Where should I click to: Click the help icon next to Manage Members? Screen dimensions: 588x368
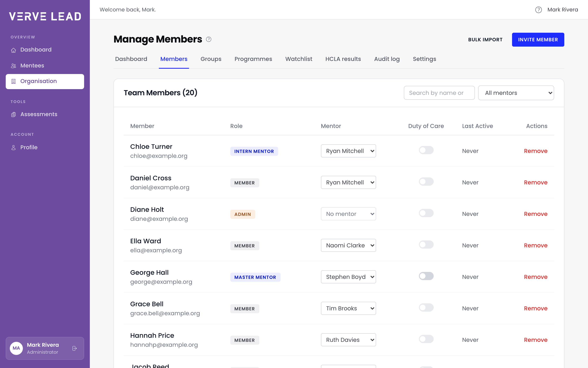click(x=209, y=39)
